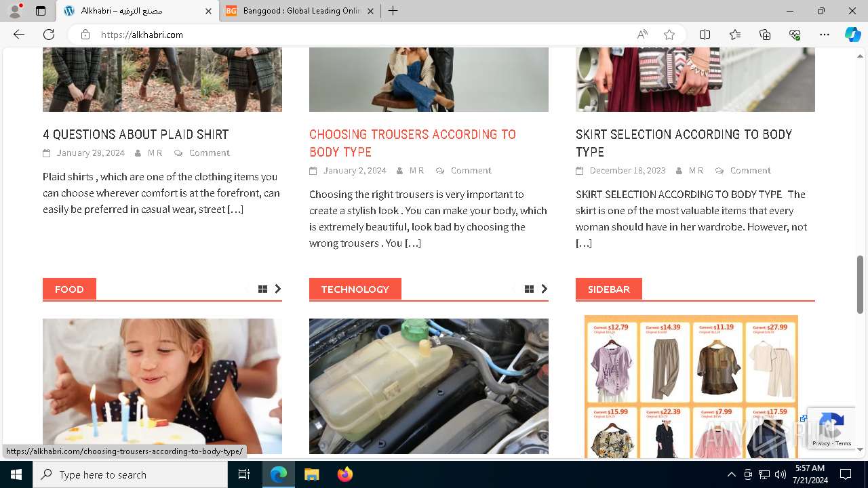
Task: Close the Alkhabri tab
Action: pos(209,11)
